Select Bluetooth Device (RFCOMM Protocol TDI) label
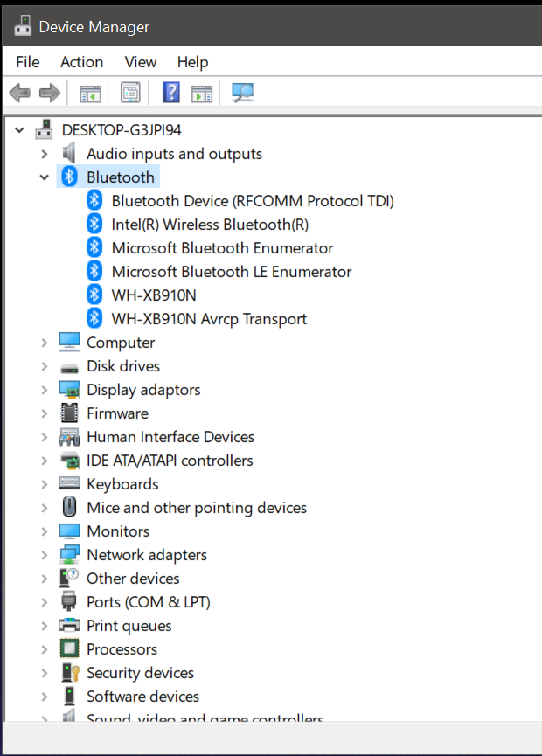The image size is (542, 756). coord(253,200)
